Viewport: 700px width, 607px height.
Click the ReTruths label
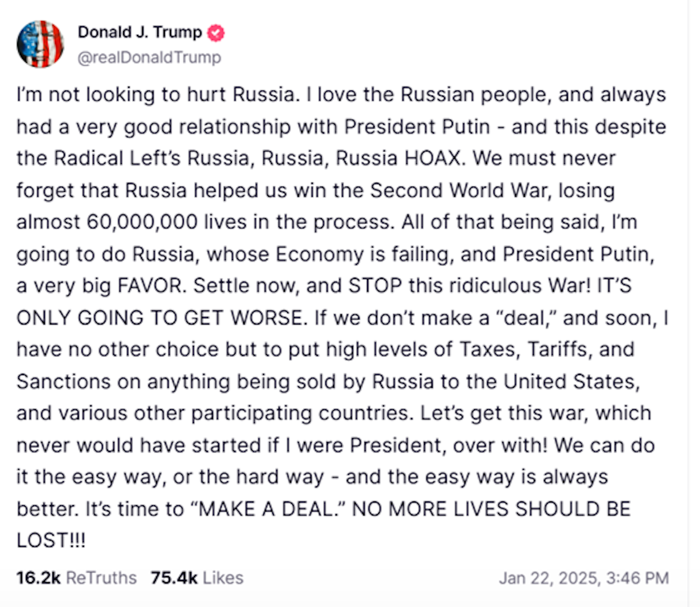point(101,578)
